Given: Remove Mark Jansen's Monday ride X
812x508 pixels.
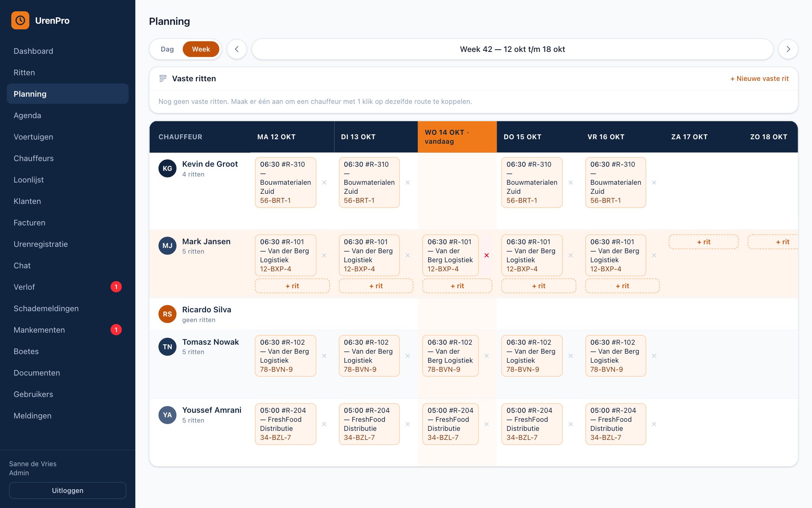Looking at the screenshot, I should tap(324, 256).
